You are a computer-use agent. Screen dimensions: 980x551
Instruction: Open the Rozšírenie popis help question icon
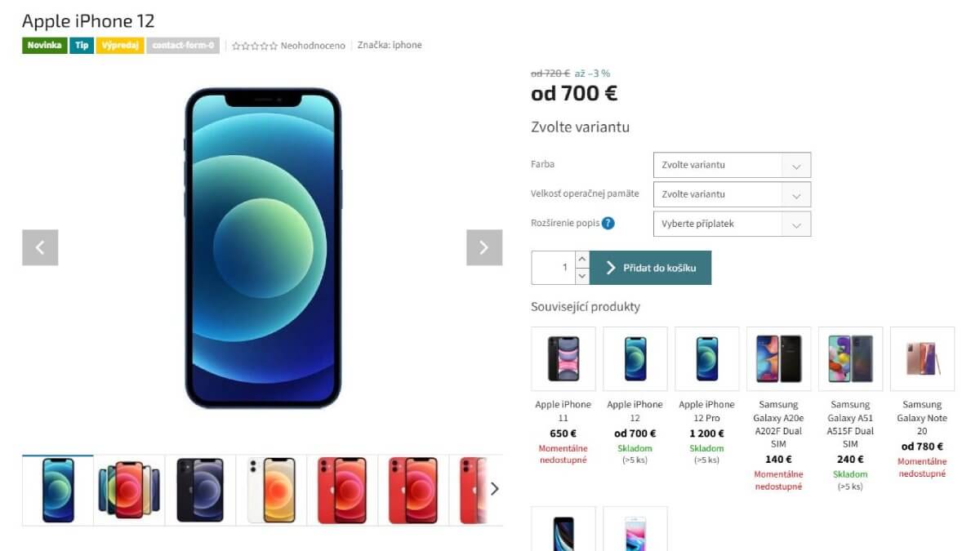pyautogui.click(x=608, y=223)
